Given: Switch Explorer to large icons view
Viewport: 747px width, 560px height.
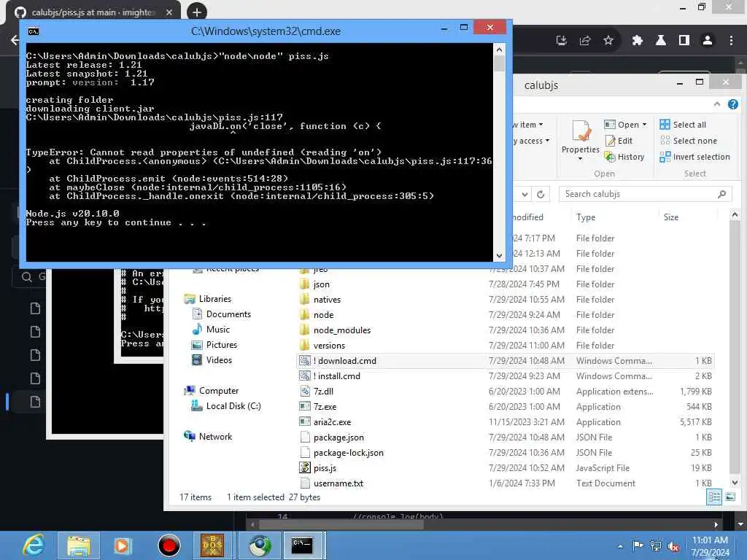Looking at the screenshot, I should (730, 497).
